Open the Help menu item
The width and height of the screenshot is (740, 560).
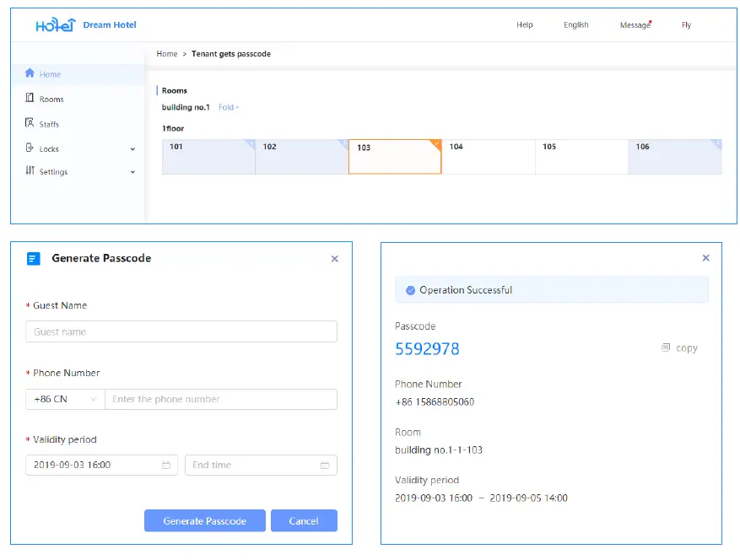tap(524, 25)
